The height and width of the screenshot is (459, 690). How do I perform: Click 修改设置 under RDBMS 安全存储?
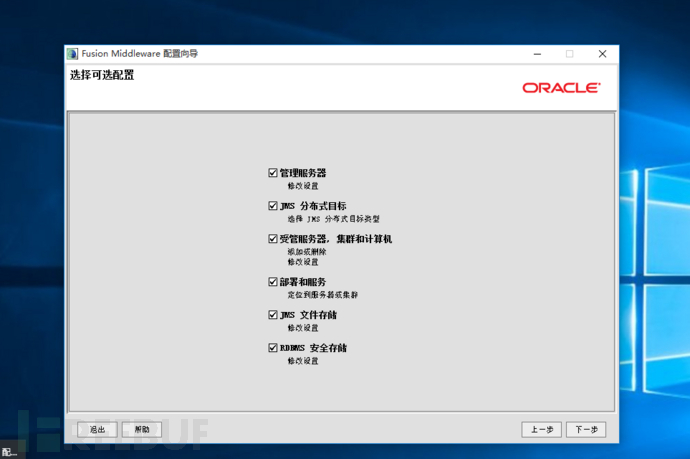pos(303,361)
